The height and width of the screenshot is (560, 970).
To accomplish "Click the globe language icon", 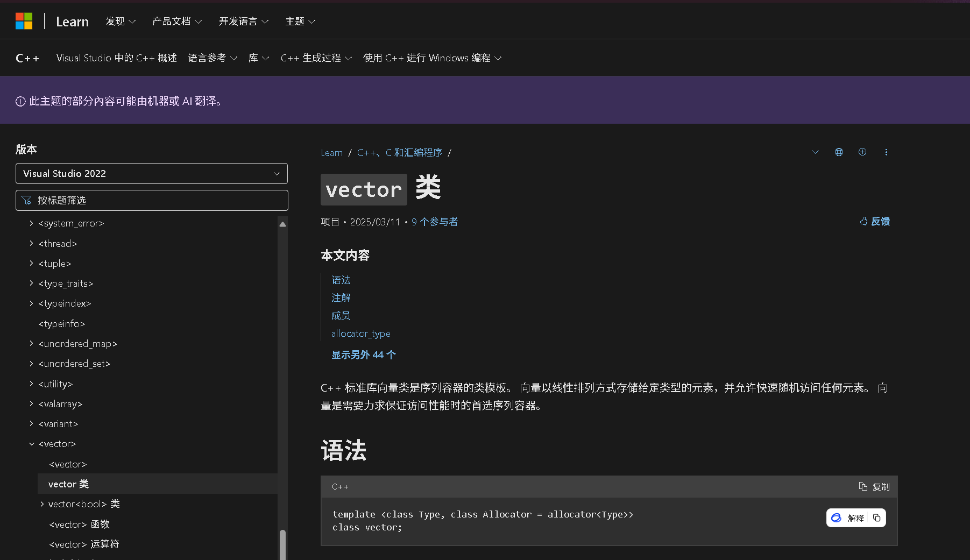I will pos(839,152).
